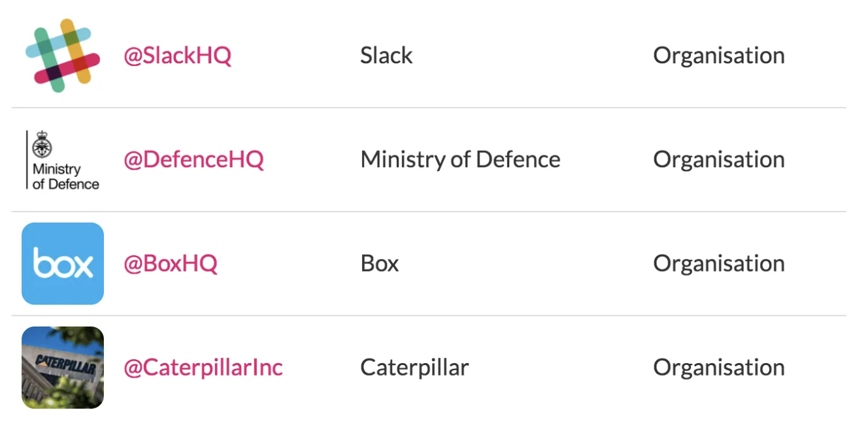Open the @SlackHQ profile link

tap(178, 56)
